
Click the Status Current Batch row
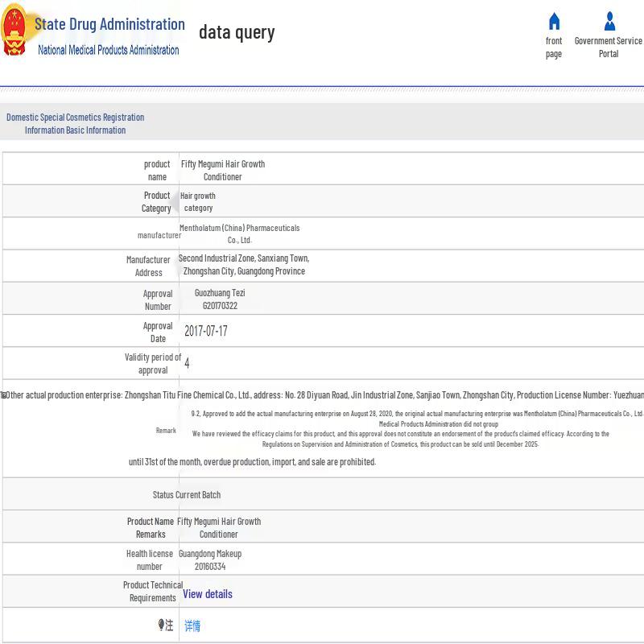click(187, 494)
